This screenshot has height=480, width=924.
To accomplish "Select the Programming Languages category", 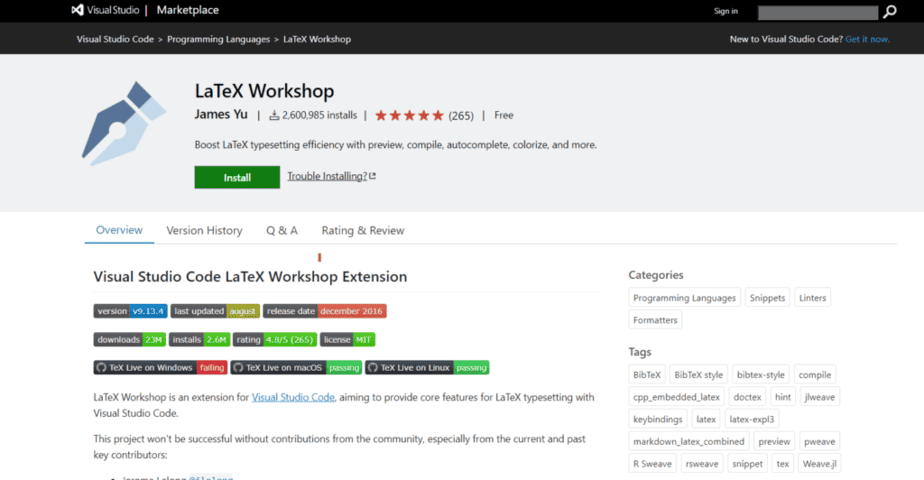I will point(684,298).
